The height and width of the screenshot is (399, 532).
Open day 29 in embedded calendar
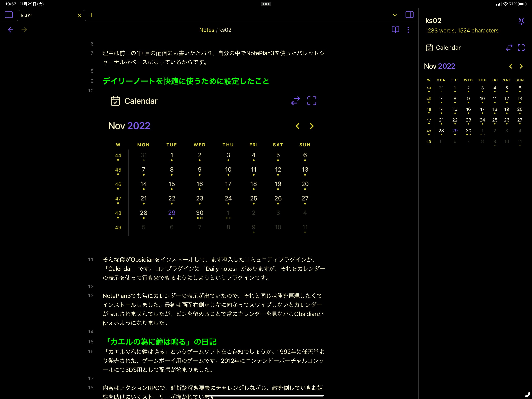click(x=171, y=213)
